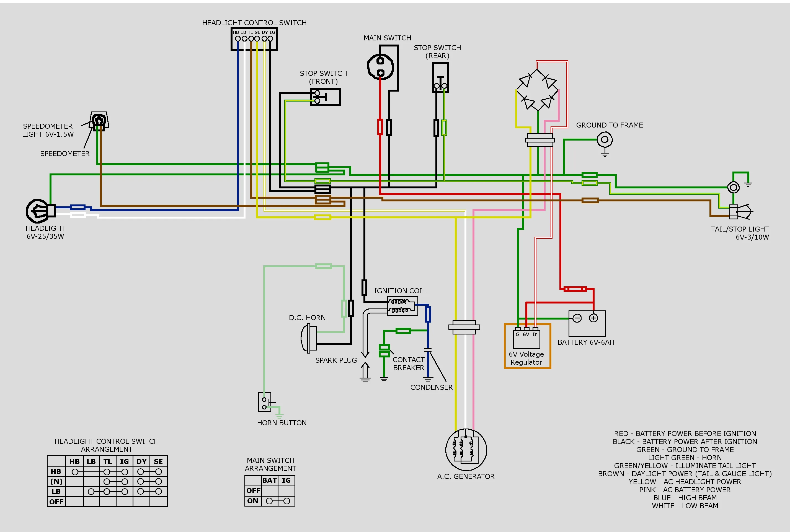This screenshot has width=790, height=532.
Task: Select "LIGHT GREEN - HORN" legend line
Action: [x=685, y=458]
